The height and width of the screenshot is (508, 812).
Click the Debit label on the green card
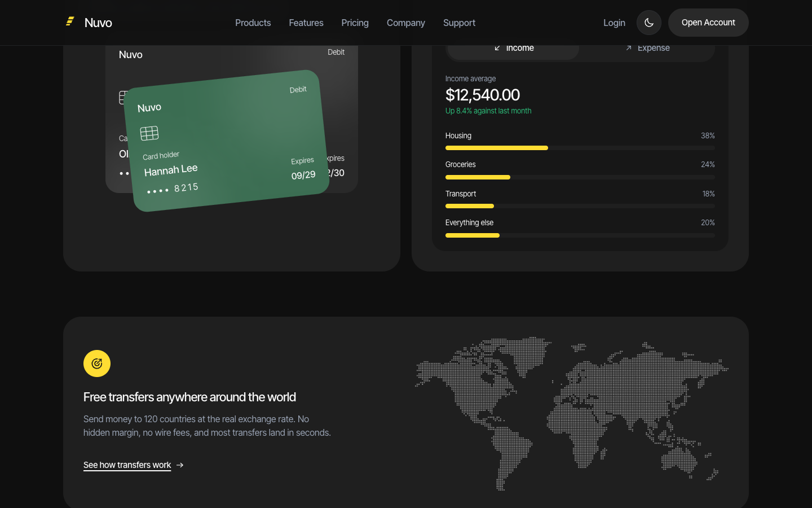[298, 90]
